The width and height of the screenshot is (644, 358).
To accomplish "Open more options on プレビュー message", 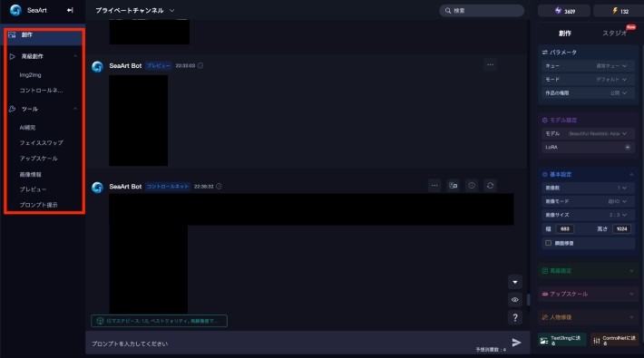I will click(491, 64).
